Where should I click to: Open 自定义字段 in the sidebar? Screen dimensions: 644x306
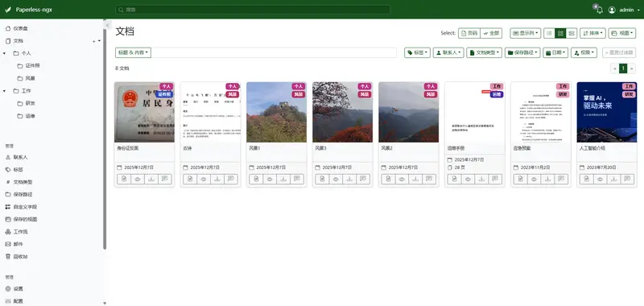coord(21,207)
